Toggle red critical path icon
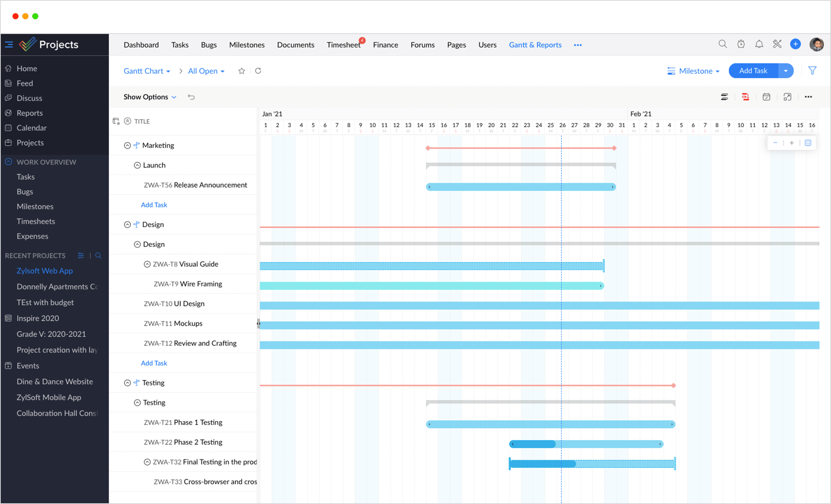Screen dimensions: 831x504 coord(745,97)
